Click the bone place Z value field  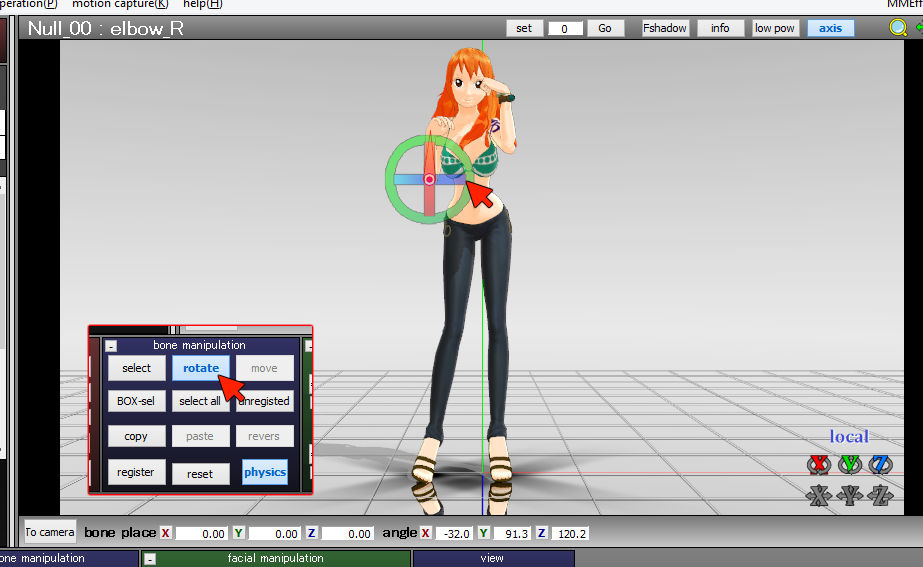(347, 533)
